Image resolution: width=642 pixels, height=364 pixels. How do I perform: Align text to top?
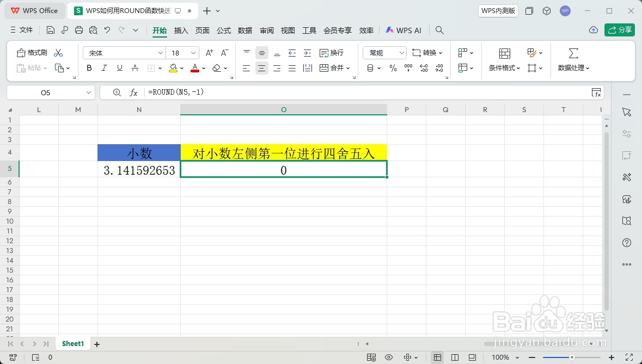pos(247,53)
